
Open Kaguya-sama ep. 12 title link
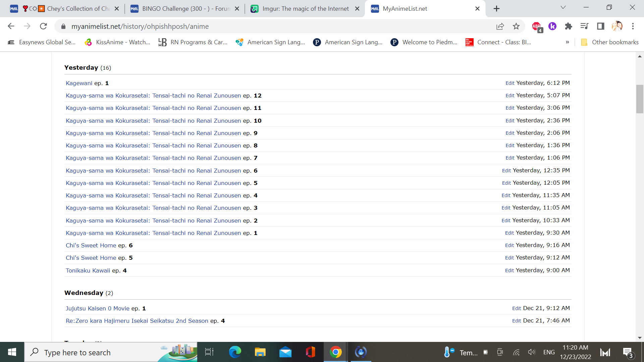(x=153, y=96)
